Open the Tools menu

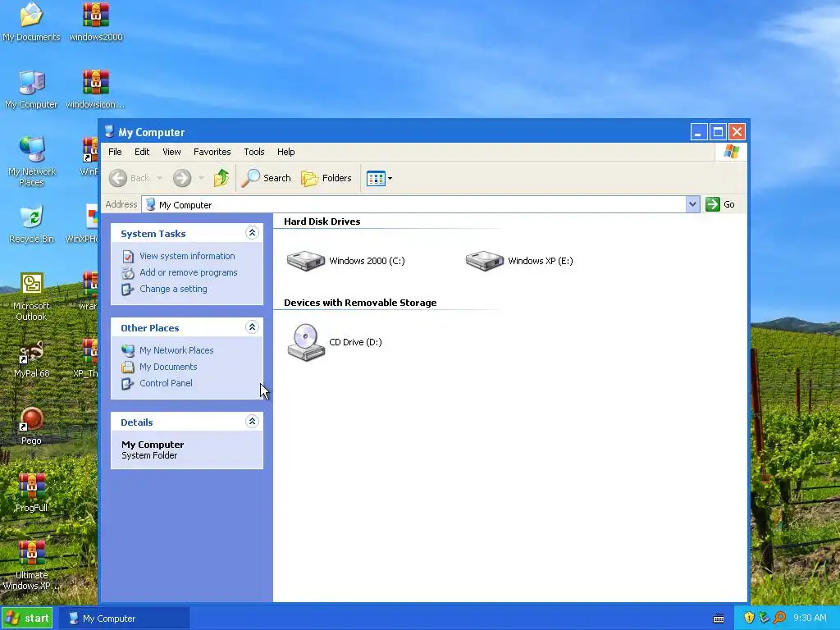pyautogui.click(x=254, y=152)
